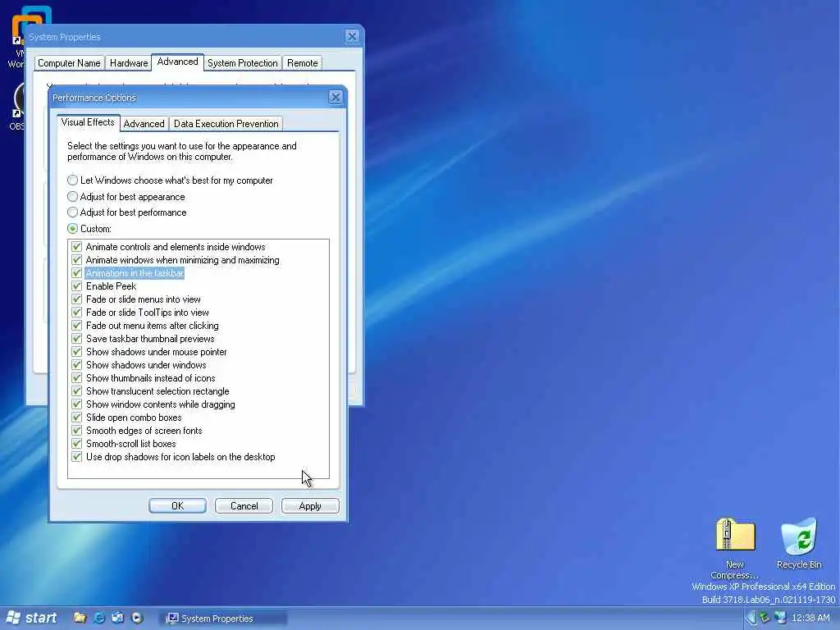Uncheck Use drop shadows for icon labels
Image resolution: width=840 pixels, height=630 pixels.
point(76,457)
